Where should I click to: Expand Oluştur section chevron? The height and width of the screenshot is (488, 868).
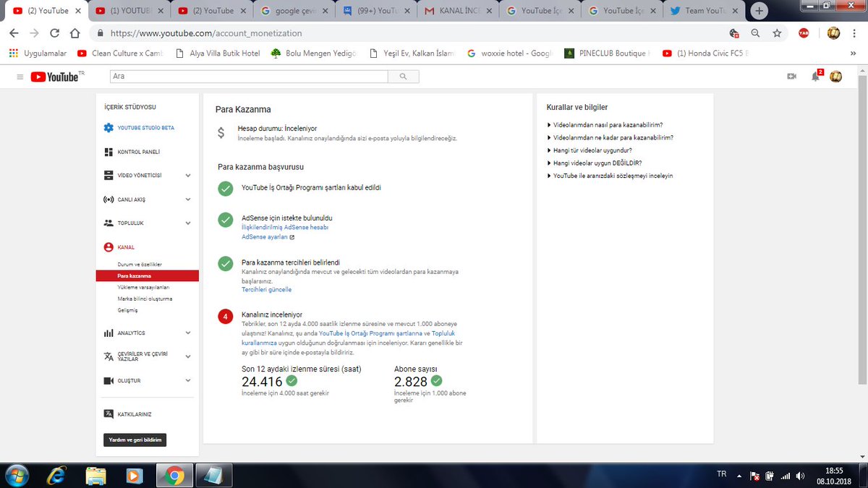pos(188,380)
